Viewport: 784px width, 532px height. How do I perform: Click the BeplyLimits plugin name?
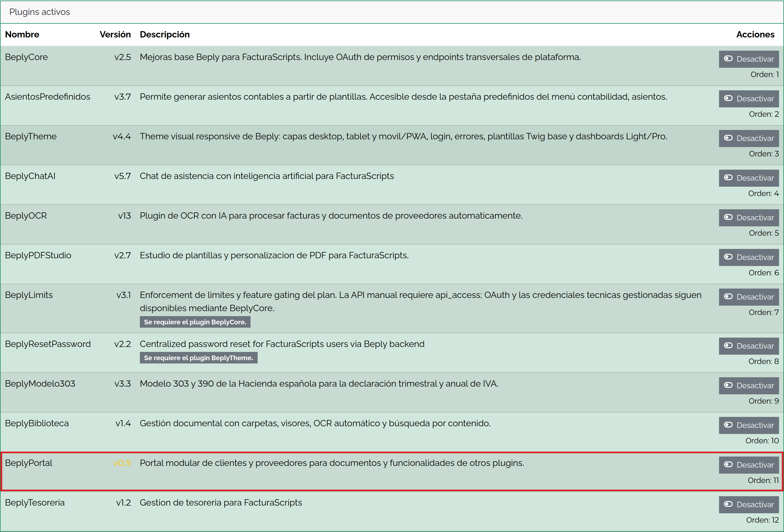click(x=29, y=295)
